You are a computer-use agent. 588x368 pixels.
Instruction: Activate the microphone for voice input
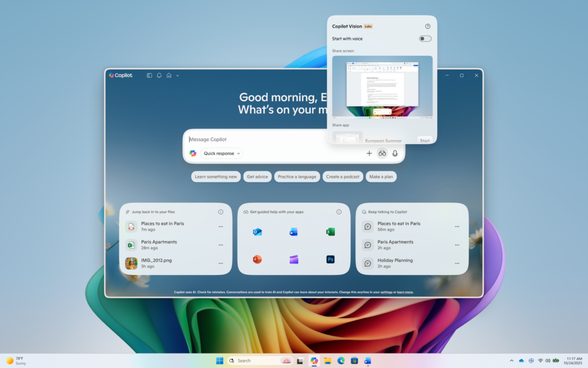[x=396, y=154]
